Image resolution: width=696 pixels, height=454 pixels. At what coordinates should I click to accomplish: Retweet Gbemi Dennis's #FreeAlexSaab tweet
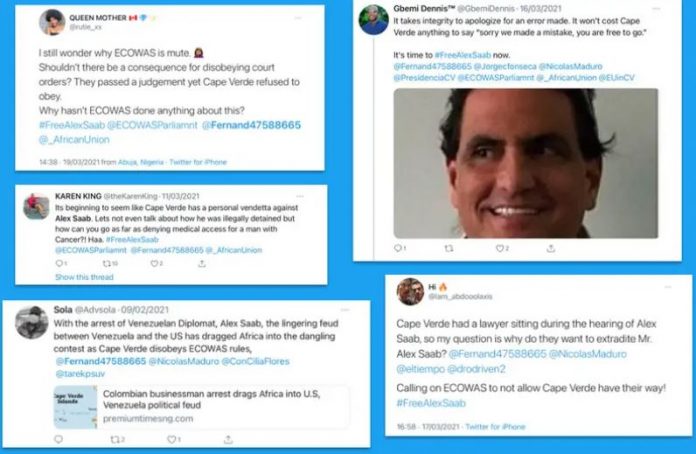point(449,249)
